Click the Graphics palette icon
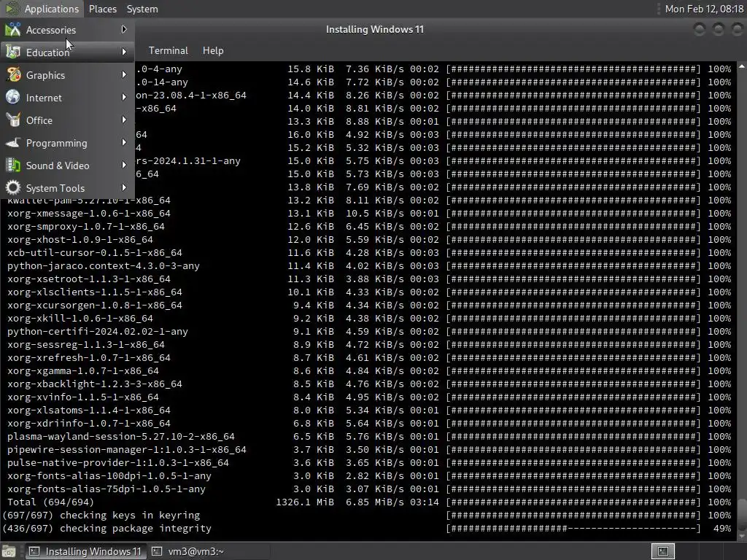Image resolution: width=747 pixels, height=560 pixels. click(x=13, y=75)
